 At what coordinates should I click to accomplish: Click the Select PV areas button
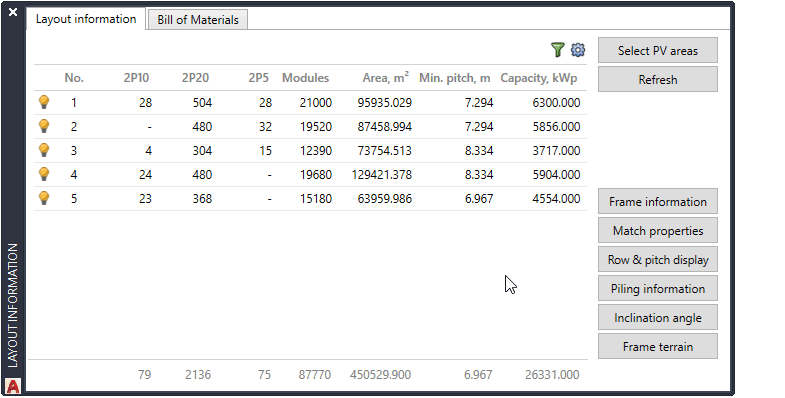point(658,51)
